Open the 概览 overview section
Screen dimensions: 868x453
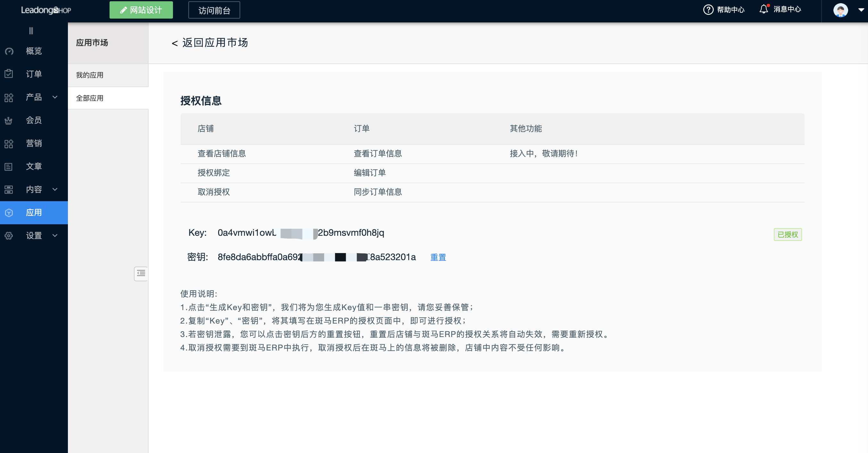pos(34,51)
